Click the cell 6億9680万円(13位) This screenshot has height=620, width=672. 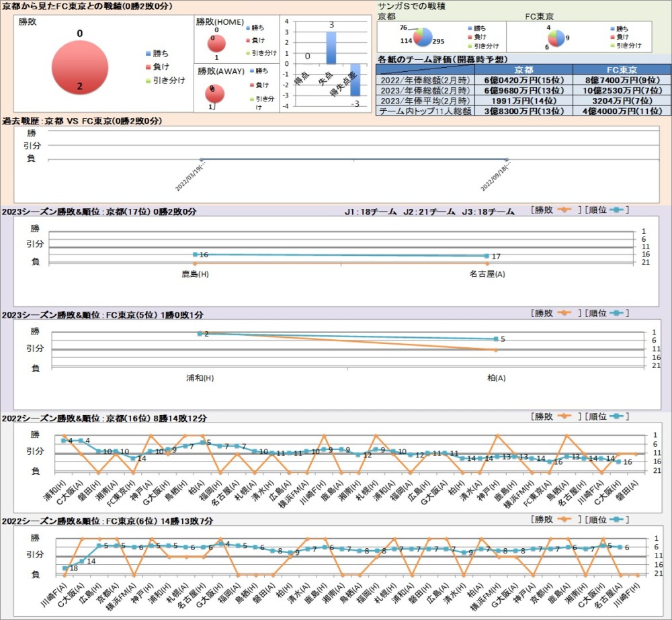(x=523, y=91)
